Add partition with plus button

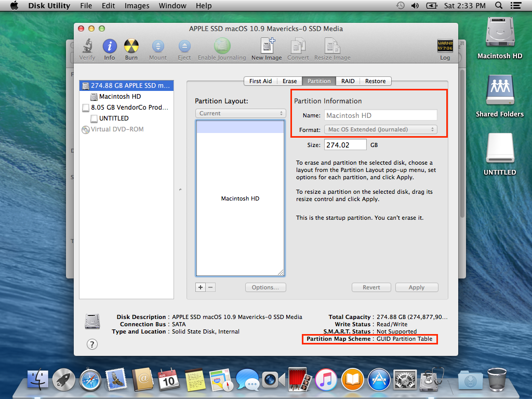[x=201, y=287]
